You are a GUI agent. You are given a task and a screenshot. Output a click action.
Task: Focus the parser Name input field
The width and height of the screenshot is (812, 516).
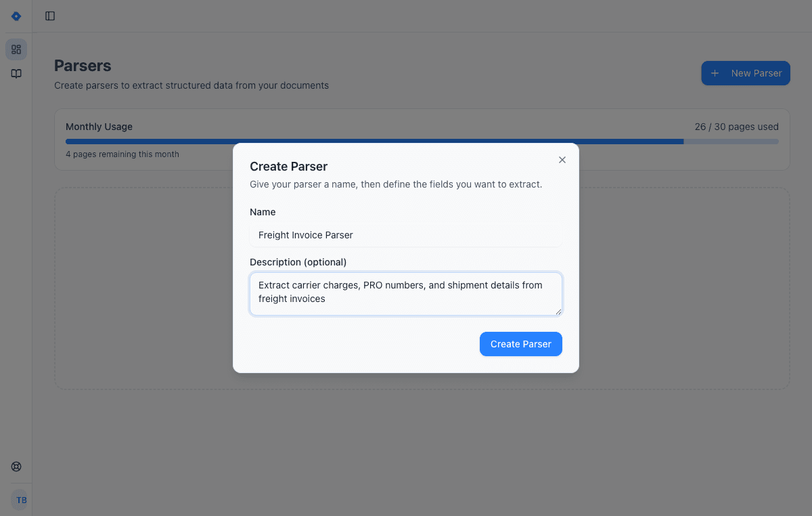click(406, 234)
